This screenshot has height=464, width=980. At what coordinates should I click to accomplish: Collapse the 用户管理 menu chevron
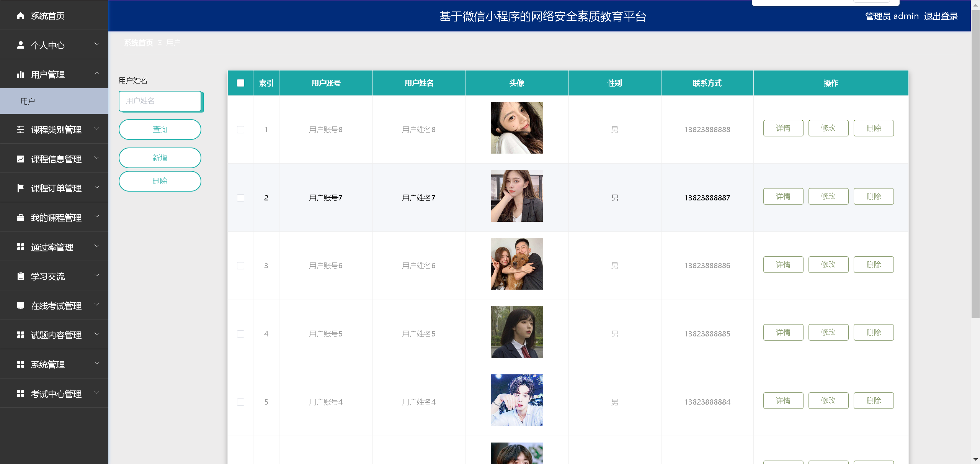click(97, 73)
